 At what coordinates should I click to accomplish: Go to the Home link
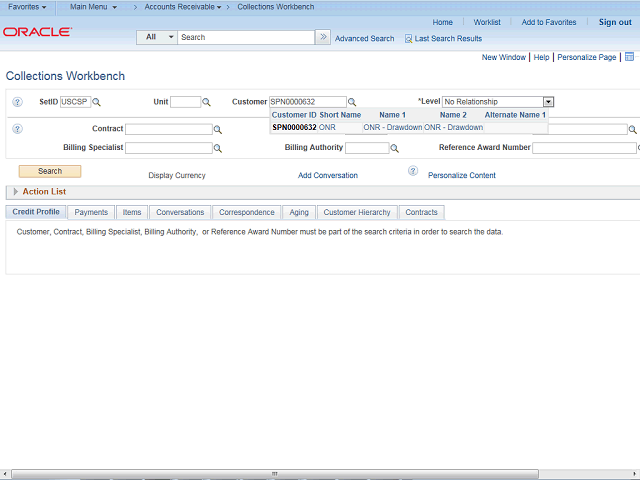[x=442, y=22]
